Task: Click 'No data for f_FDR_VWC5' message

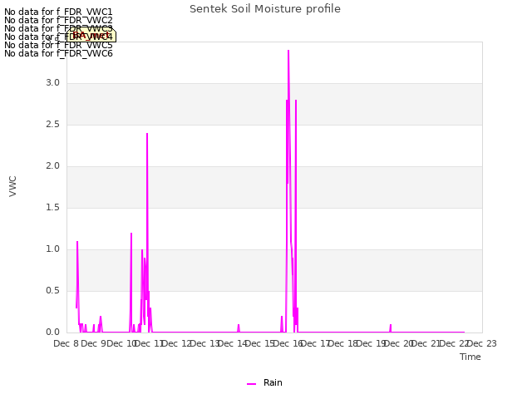Action: tap(58, 45)
